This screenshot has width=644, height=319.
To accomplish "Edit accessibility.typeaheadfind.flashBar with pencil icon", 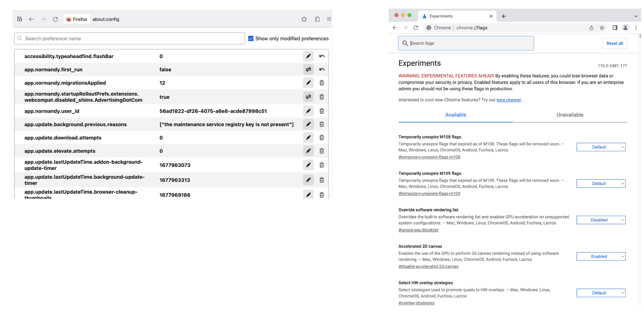I will click(x=308, y=56).
